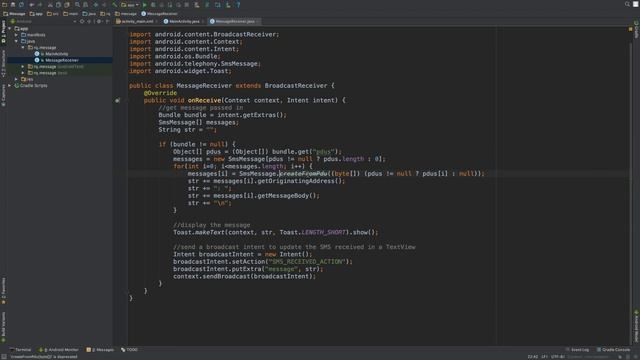The image size is (640, 360).
Task: Click the lock read-only status bar icon
Action: 620,357
